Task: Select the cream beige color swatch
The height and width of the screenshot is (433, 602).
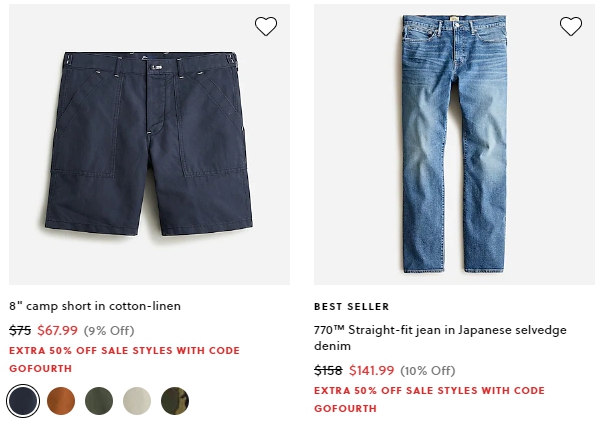Action: pos(137,401)
